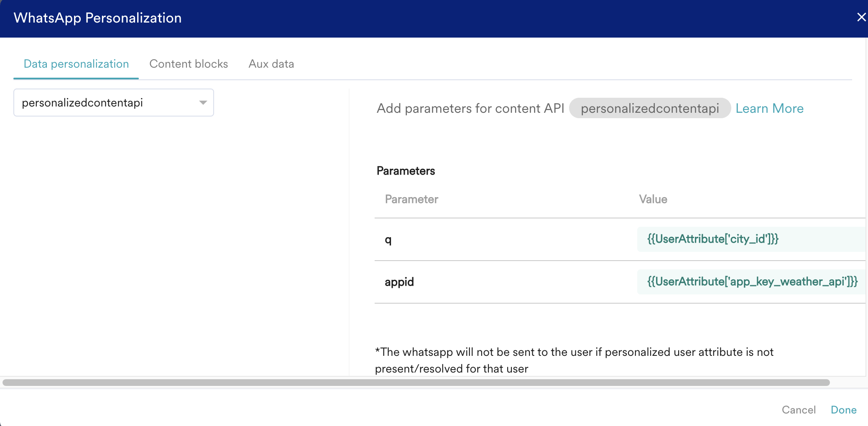Click the Parameter column header
The image size is (868, 426).
point(411,199)
